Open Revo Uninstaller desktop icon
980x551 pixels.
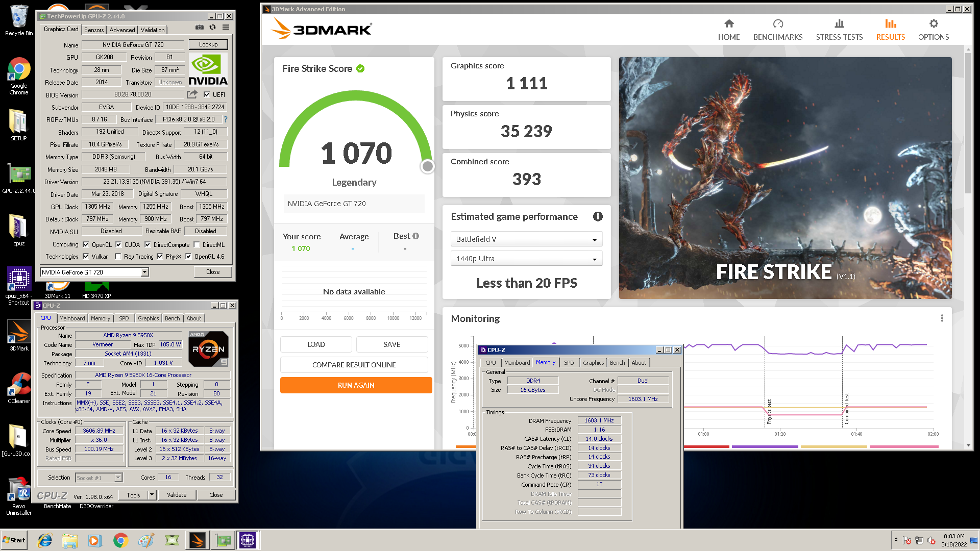(19, 496)
